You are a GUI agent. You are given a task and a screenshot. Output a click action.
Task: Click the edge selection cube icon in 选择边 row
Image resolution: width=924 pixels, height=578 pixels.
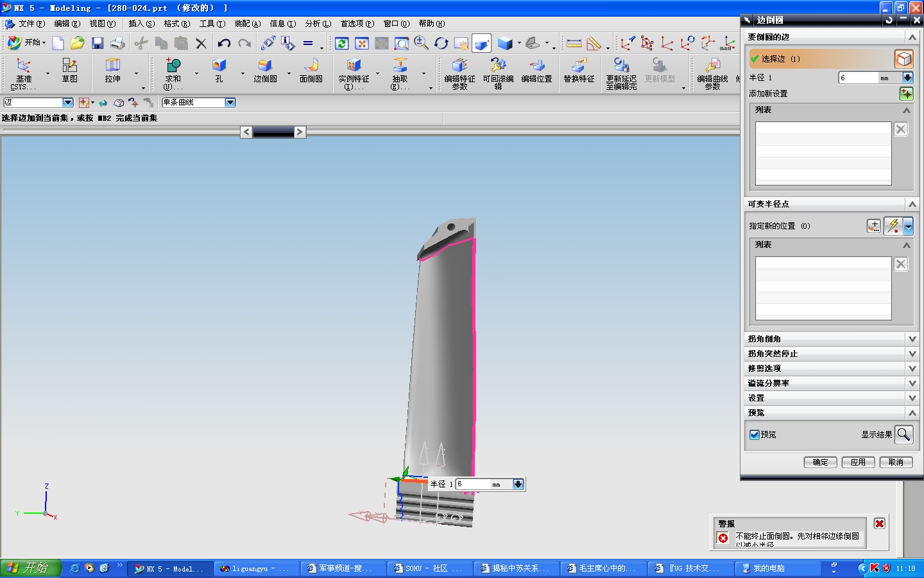[x=903, y=59]
